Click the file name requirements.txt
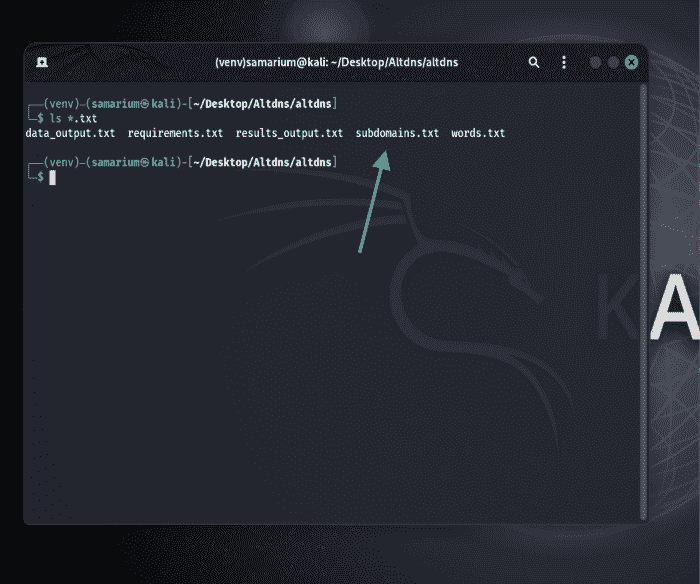 175,133
